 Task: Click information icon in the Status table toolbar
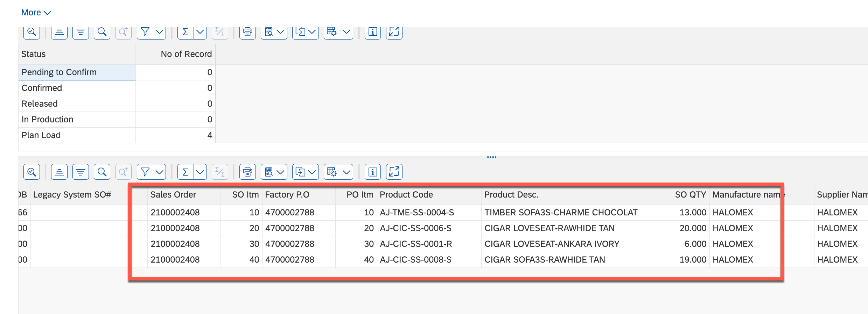coord(372,32)
